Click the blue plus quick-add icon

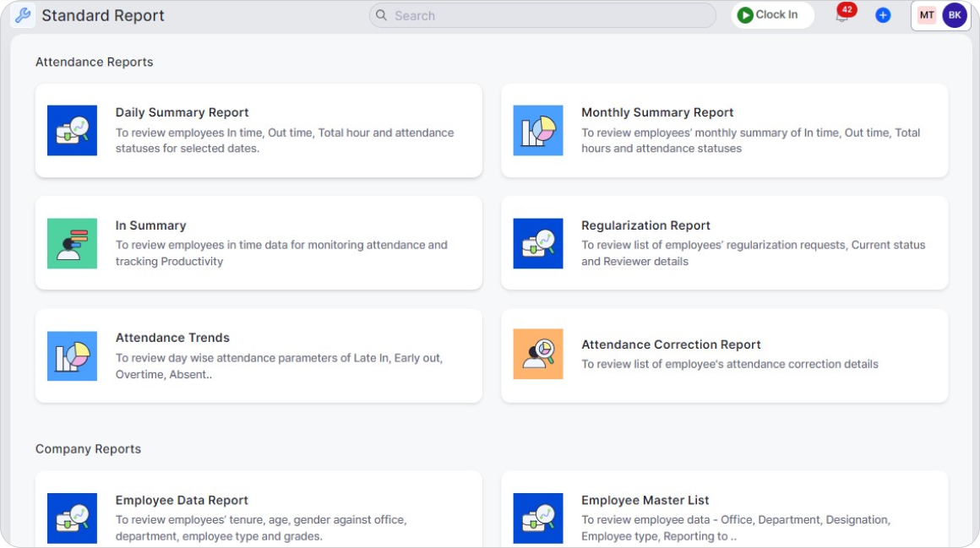pos(883,16)
